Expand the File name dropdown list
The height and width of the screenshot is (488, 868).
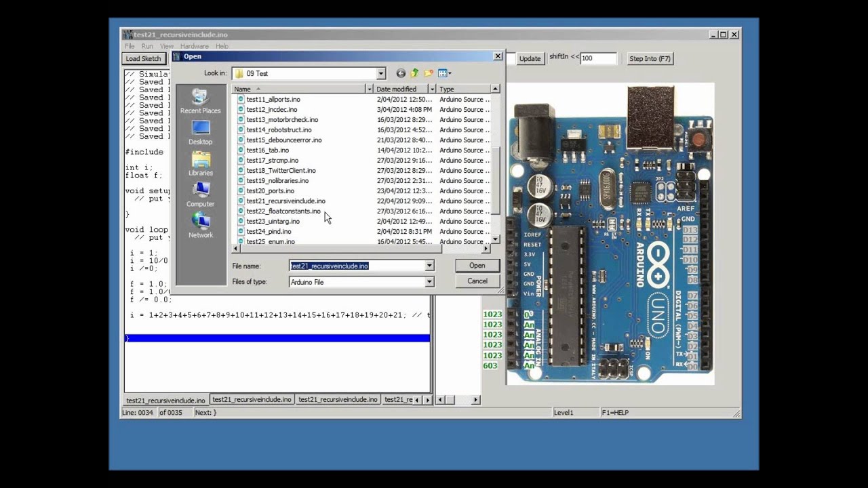pos(429,266)
